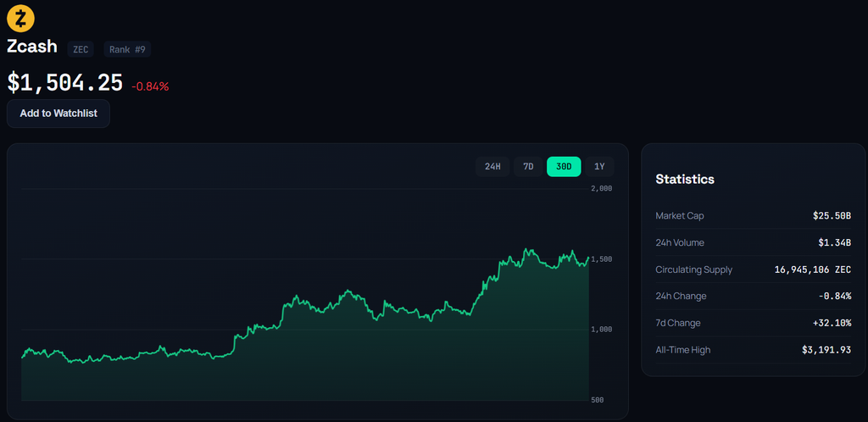Switch chart to the 24H range
Screen dimensions: 868x422
[492, 166]
